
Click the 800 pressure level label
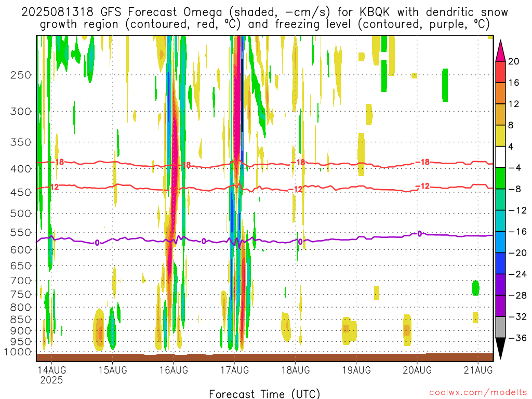(20, 308)
